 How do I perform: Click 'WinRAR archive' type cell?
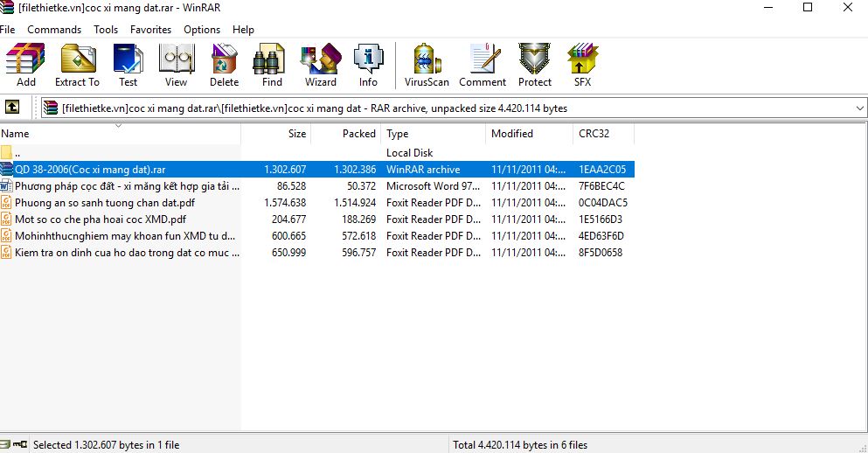tap(423, 170)
